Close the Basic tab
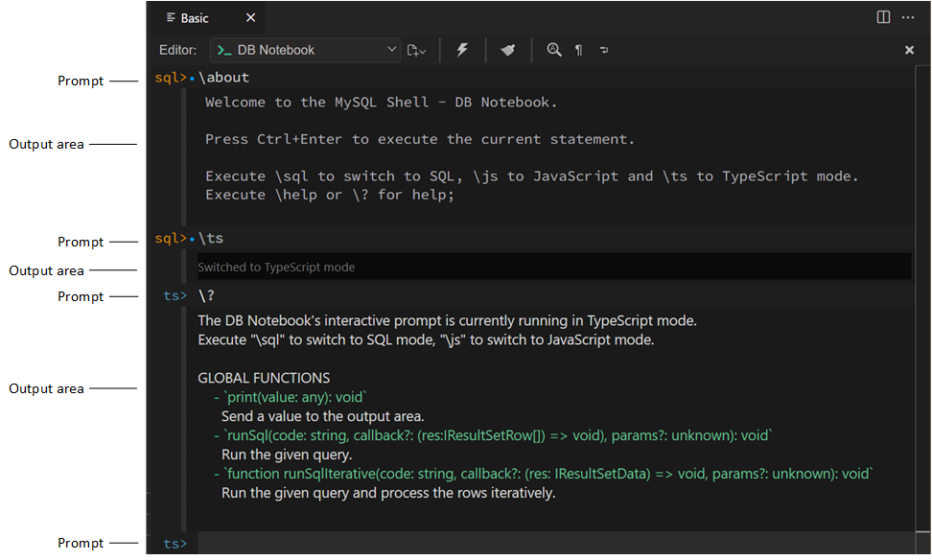 click(250, 17)
